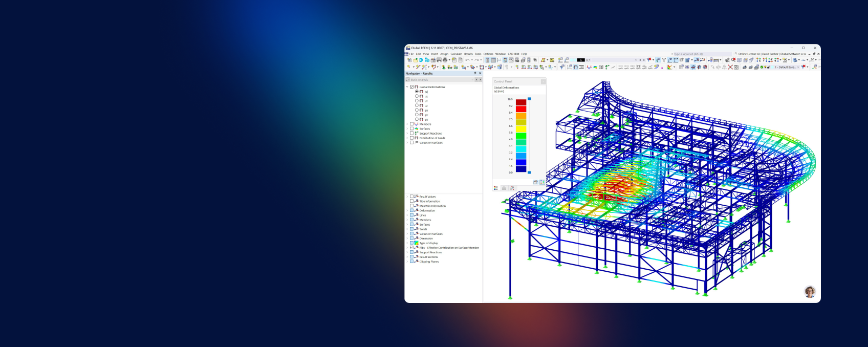Click the legend settings icon at panel corner
Screen dimensions: 868x347
pos(542,182)
